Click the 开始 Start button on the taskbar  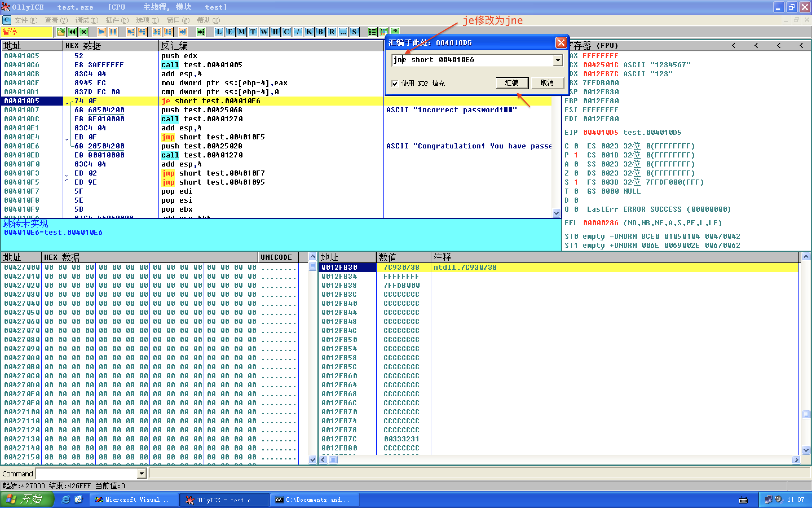27,500
